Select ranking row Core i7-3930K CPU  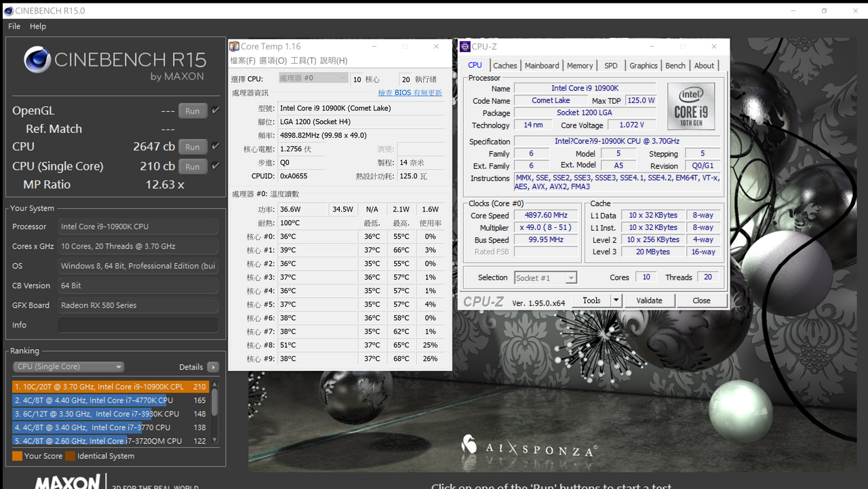pos(111,414)
